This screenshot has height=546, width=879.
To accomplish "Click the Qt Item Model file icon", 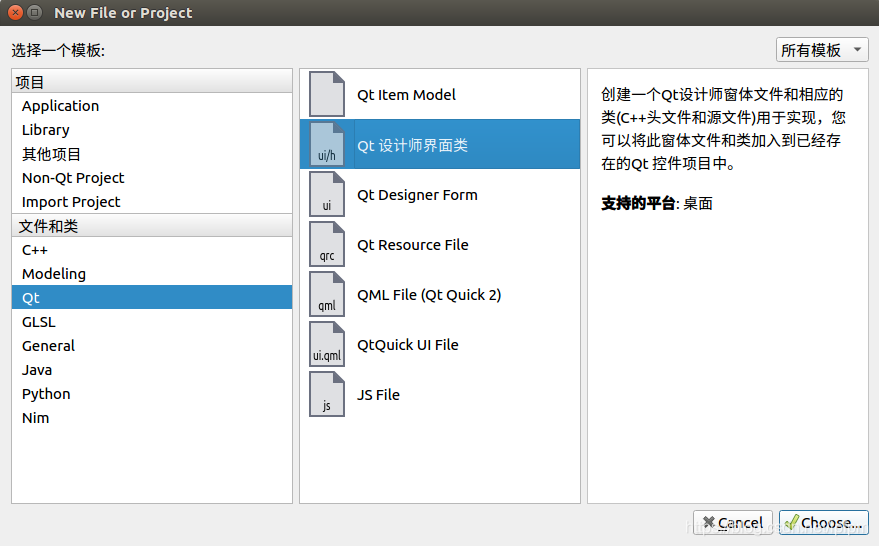I will (x=327, y=94).
